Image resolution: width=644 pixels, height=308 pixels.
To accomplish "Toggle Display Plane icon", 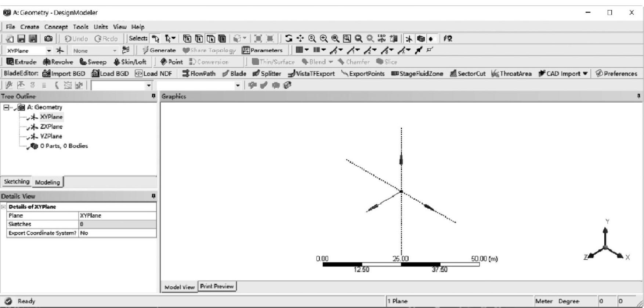I will coord(409,39).
